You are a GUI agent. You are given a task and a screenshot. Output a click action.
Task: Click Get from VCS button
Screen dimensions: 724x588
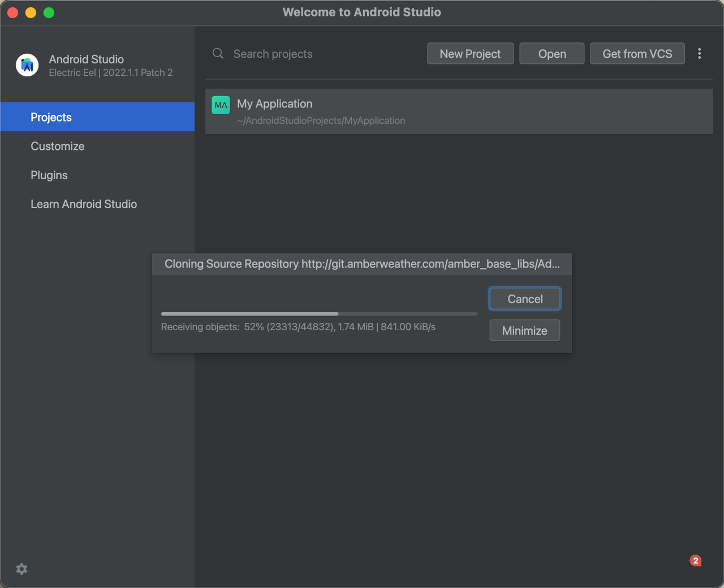point(637,54)
